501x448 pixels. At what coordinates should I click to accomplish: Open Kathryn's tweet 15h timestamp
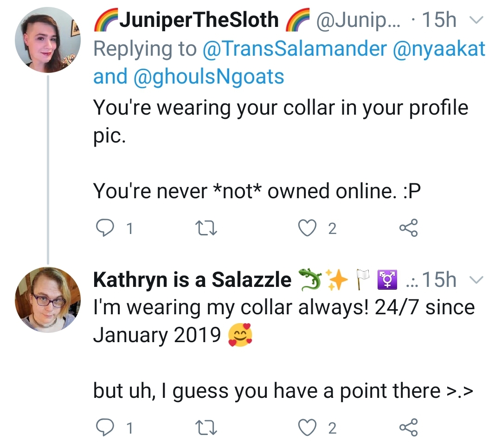[439, 279]
